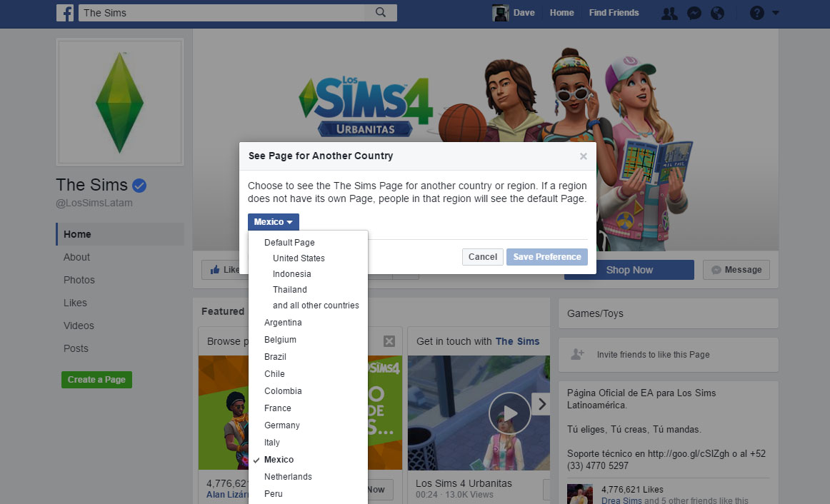Click the Shop Now button
Image resolution: width=830 pixels, height=504 pixels.
click(x=629, y=270)
